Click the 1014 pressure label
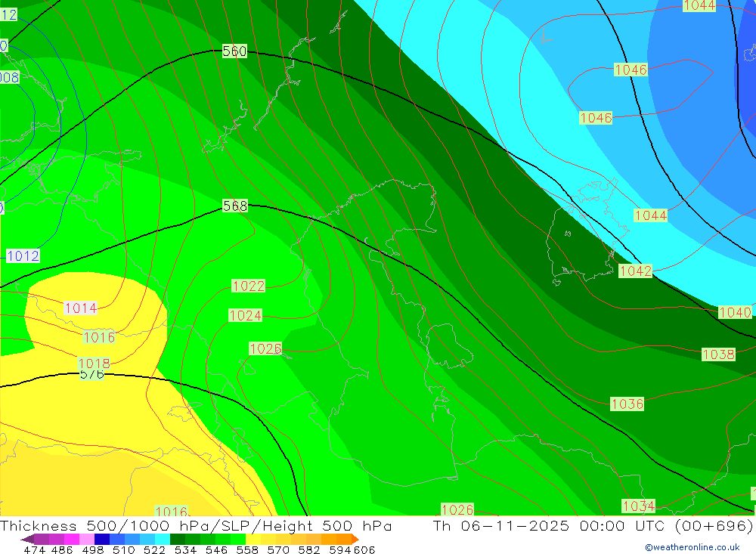The height and width of the screenshot is (554, 756). pyautogui.click(x=81, y=308)
